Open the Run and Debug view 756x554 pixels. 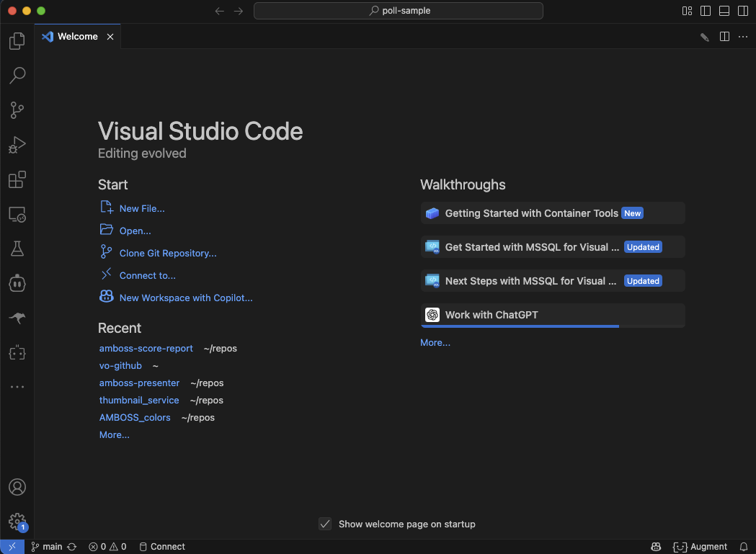[17, 145]
